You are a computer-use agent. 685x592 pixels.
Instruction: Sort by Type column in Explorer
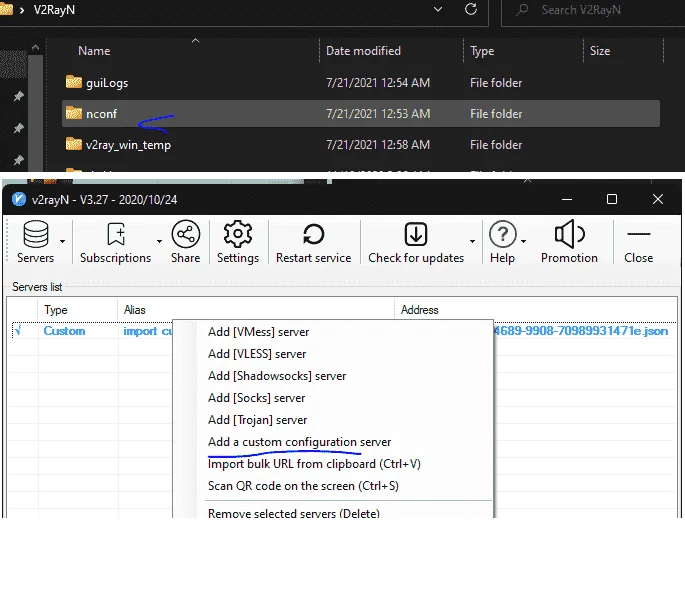pos(482,51)
